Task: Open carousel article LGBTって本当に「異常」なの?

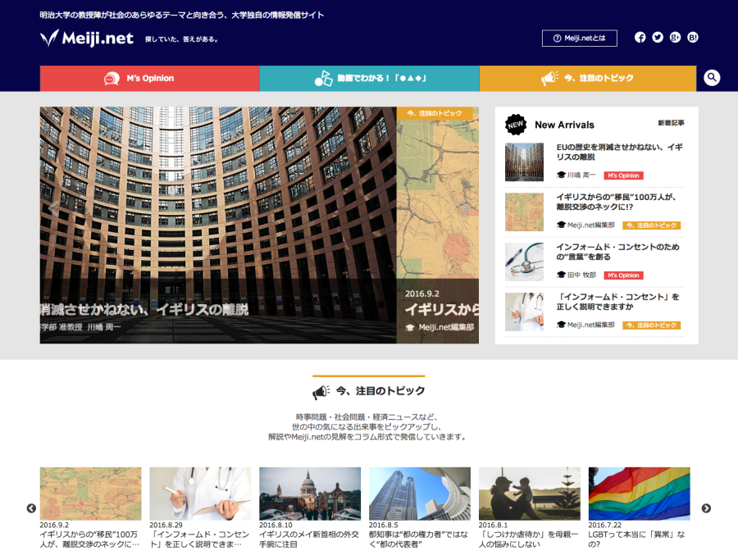Action: (637, 540)
